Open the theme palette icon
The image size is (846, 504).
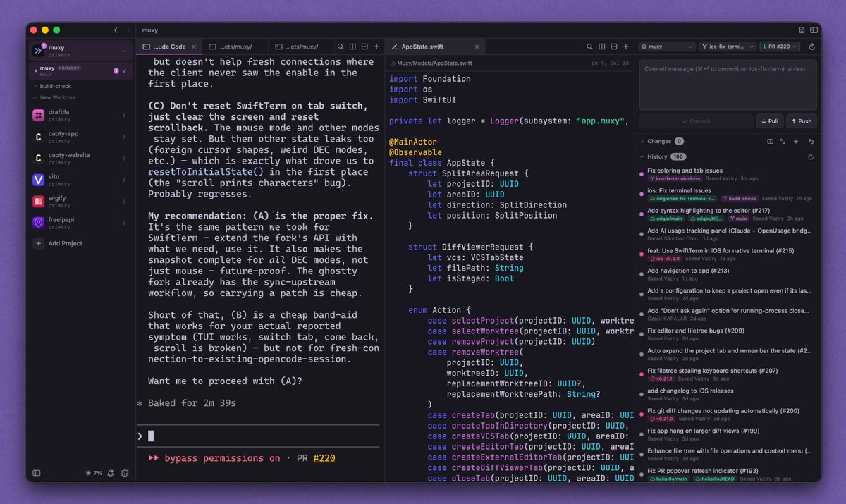click(125, 473)
